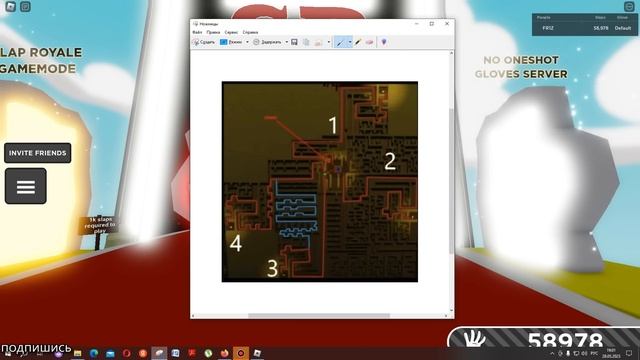Click the Default glove value in leaderboard
Viewport: 640px width, 360px height.
(x=623, y=28)
